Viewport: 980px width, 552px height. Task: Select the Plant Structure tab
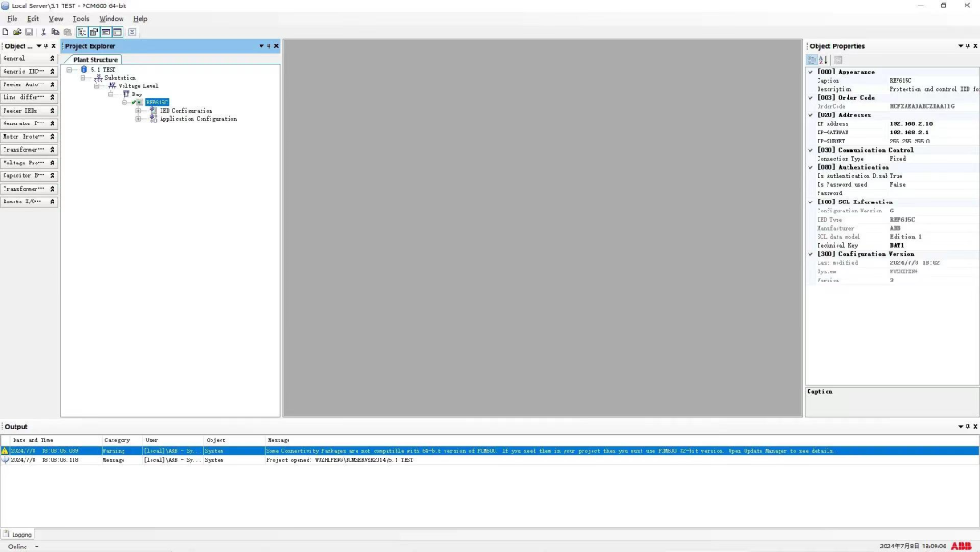[x=95, y=59]
